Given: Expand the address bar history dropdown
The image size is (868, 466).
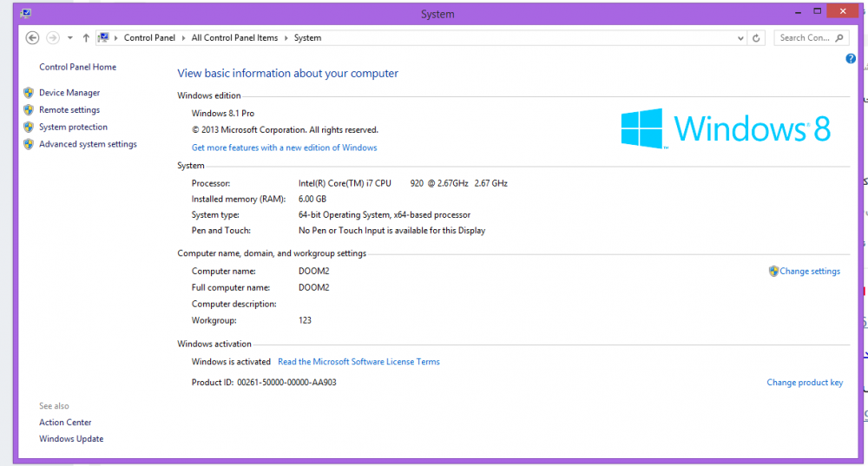Looking at the screenshot, I should point(740,38).
